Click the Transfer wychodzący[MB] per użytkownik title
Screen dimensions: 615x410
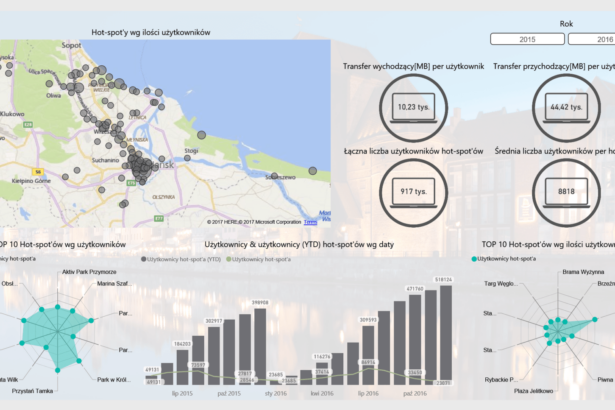(413, 66)
